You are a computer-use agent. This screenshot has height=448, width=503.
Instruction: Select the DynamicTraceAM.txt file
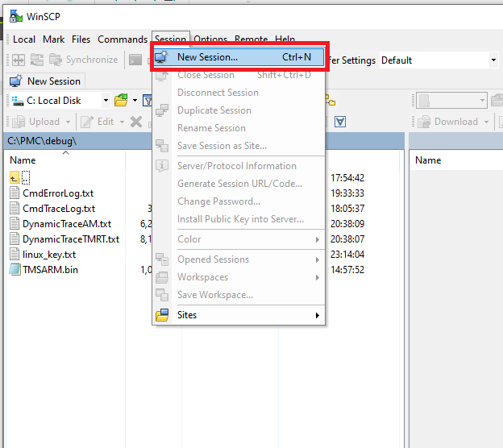67,223
